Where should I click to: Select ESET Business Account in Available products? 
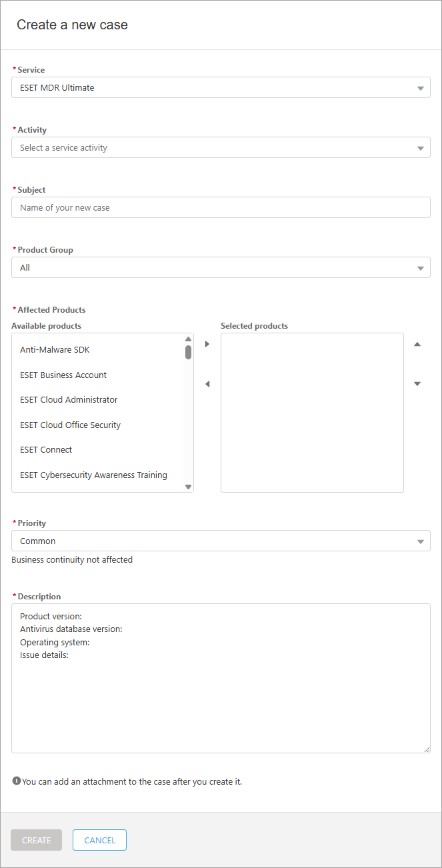63,375
